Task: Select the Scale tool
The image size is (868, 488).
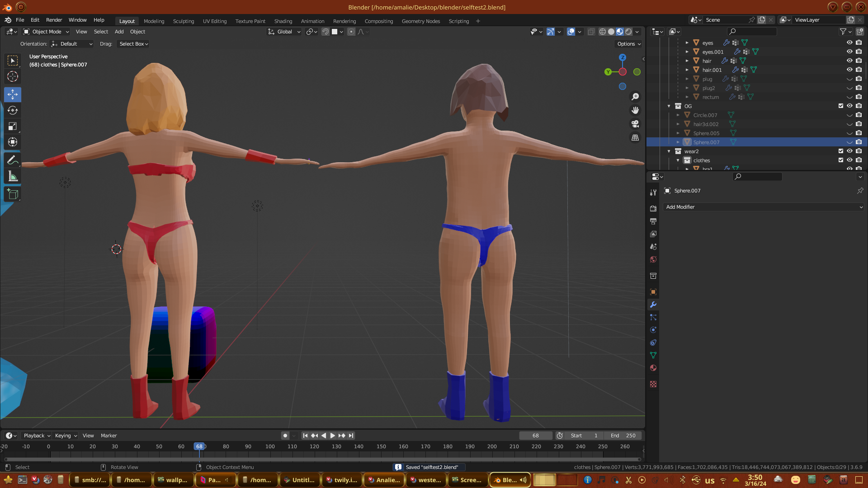Action: point(13,127)
